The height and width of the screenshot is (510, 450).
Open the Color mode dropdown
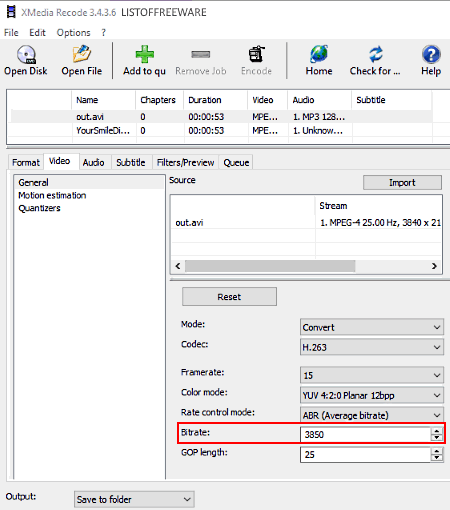[372, 395]
